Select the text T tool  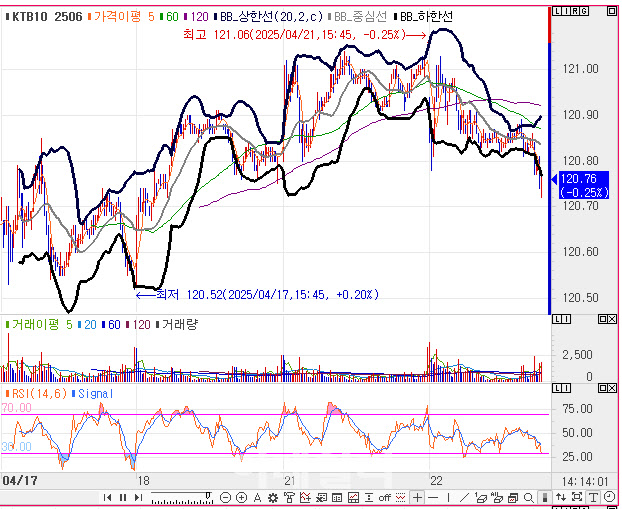point(593,497)
